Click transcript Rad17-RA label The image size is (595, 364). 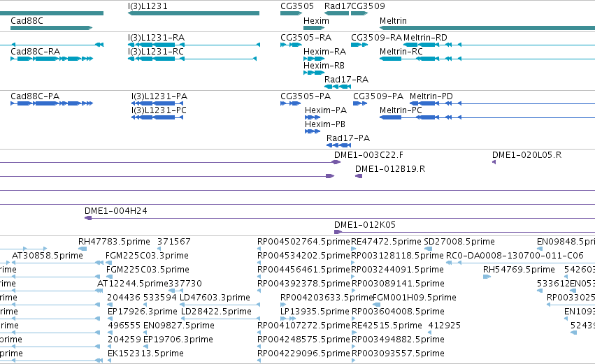tap(347, 80)
